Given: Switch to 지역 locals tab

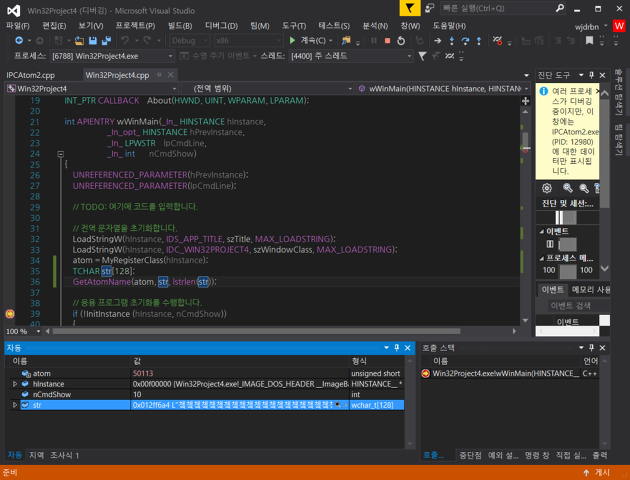Looking at the screenshot, I should click(36, 455).
